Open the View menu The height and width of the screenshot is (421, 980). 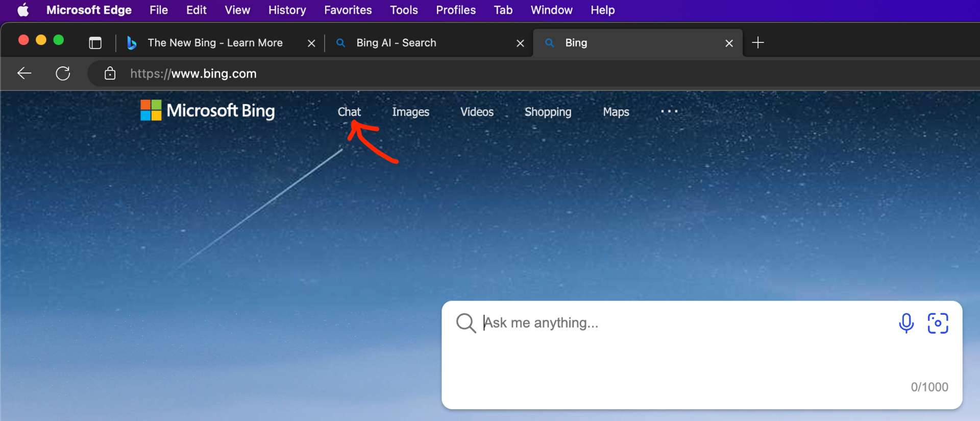237,10
